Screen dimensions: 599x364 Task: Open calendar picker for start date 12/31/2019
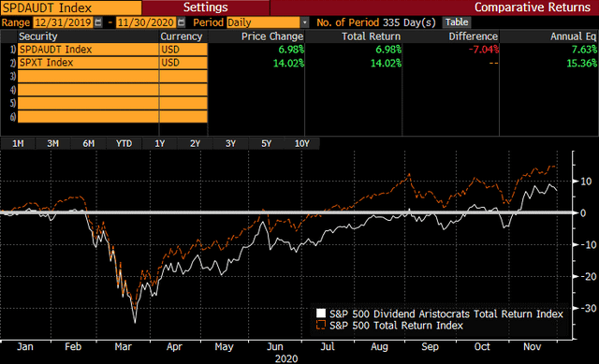click(x=98, y=22)
